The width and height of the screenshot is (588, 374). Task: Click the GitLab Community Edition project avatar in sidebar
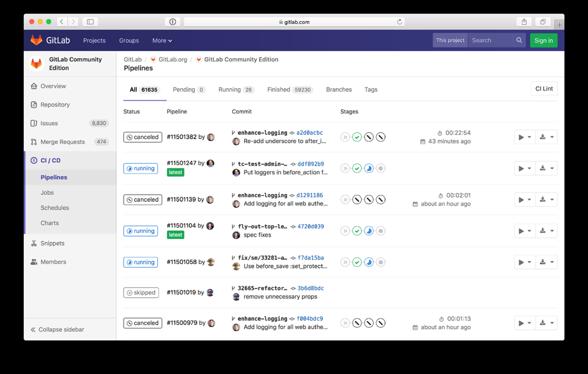[36, 64]
